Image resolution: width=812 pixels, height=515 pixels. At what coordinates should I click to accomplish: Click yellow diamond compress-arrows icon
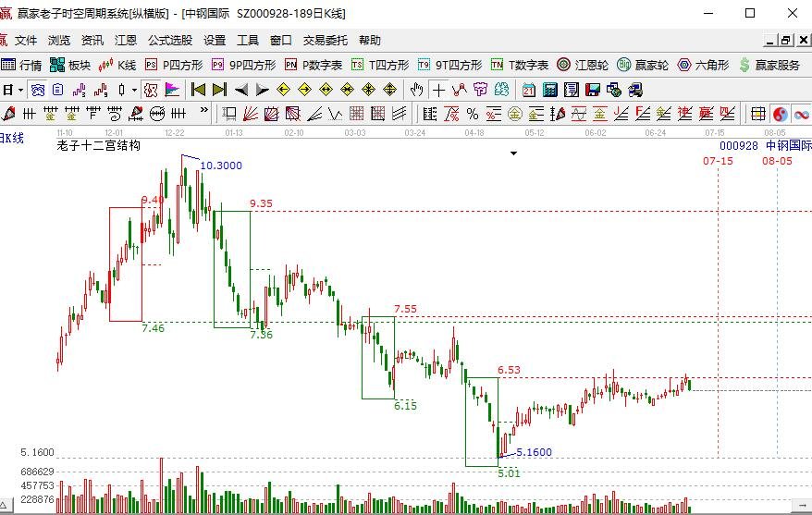tap(347, 90)
